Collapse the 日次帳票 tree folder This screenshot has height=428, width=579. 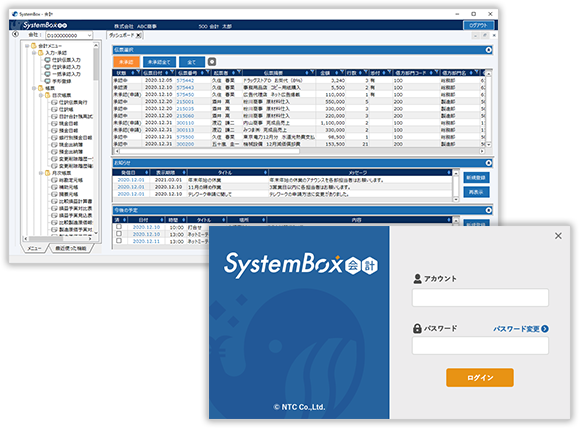[x=41, y=95]
